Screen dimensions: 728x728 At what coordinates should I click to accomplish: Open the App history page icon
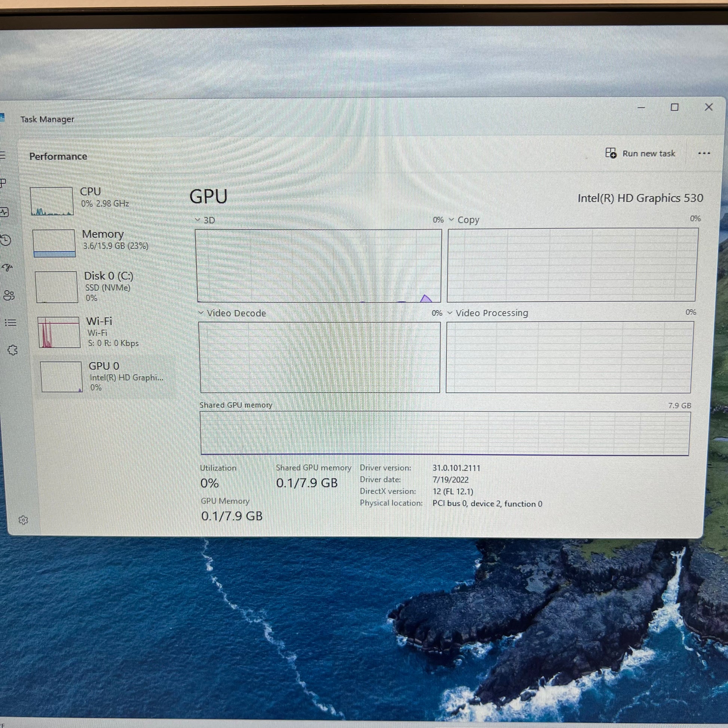pyautogui.click(x=6, y=240)
